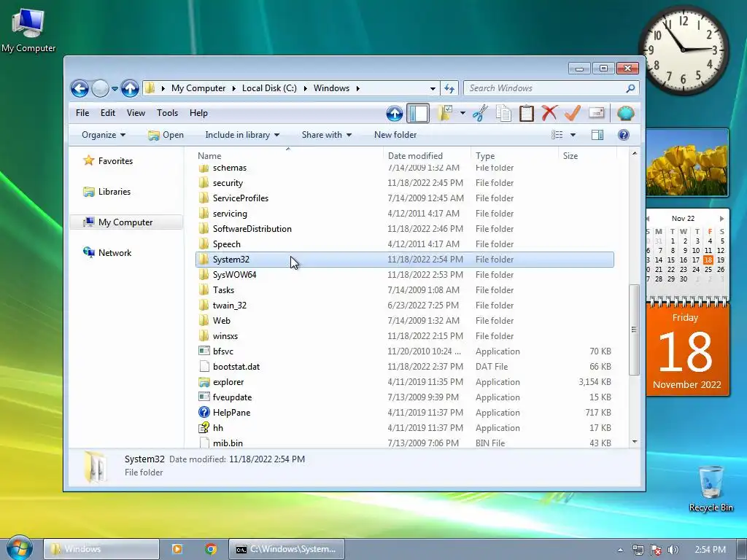Image resolution: width=747 pixels, height=560 pixels.
Task: Click the Copy pages toolbar icon
Action: point(503,113)
